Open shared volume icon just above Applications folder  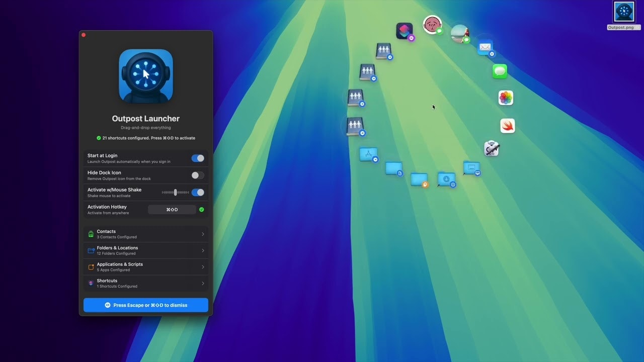pyautogui.click(x=355, y=126)
